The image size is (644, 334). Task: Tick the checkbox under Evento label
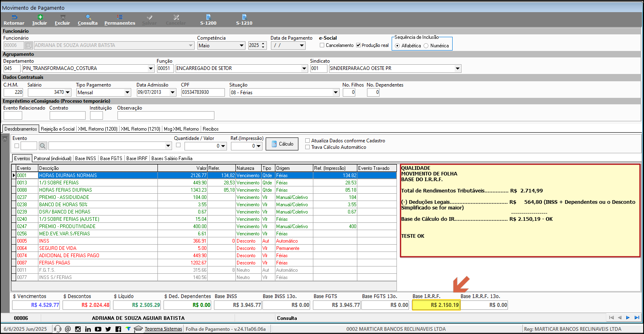point(17,146)
